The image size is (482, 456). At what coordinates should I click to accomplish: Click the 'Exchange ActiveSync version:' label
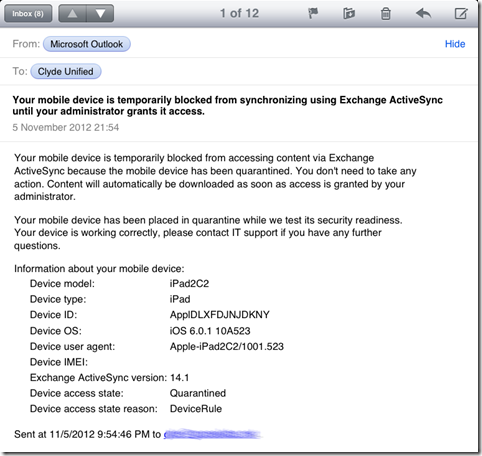(x=98, y=378)
